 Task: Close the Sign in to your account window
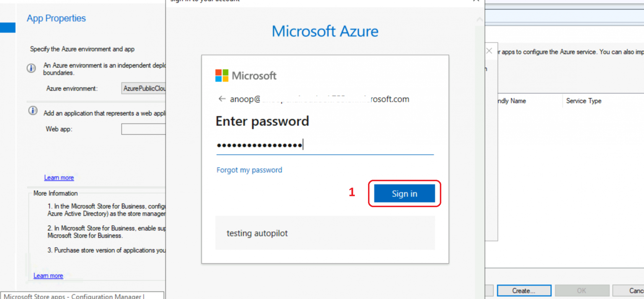tap(476, 2)
